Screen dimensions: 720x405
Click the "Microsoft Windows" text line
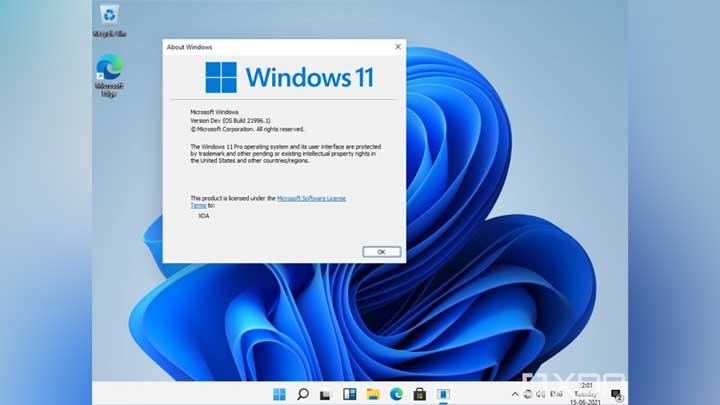(x=214, y=112)
